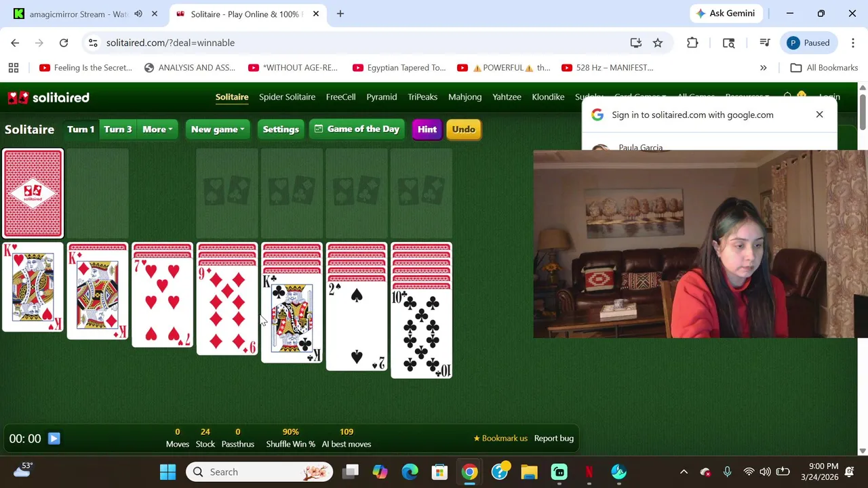Image resolution: width=868 pixels, height=488 pixels.
Task: Get a Hint
Action: click(427, 129)
